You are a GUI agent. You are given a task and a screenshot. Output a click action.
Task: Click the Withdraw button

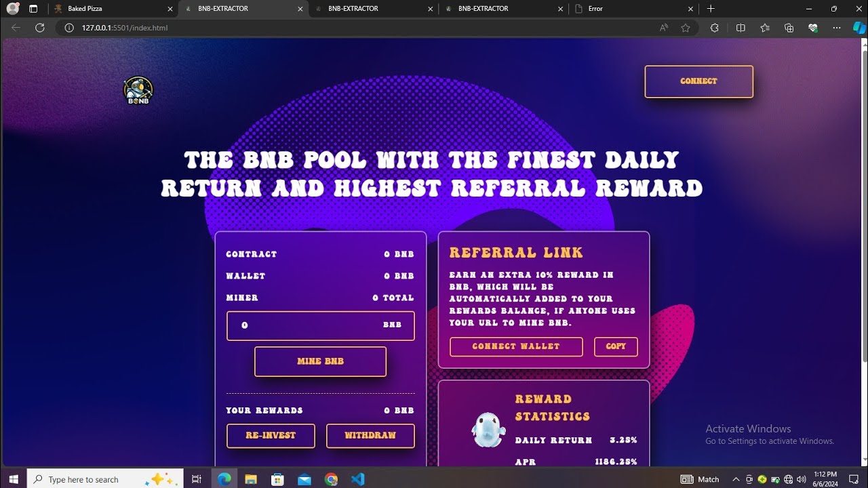(370, 436)
